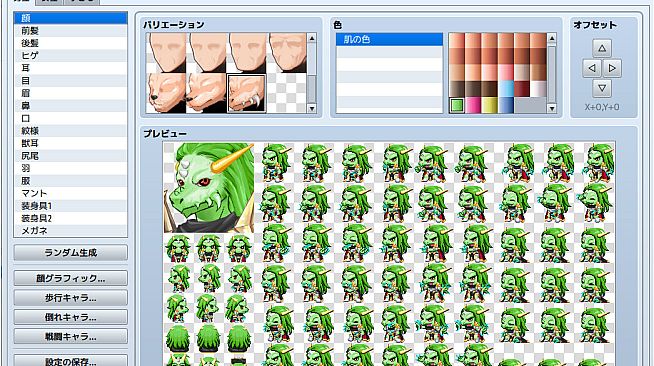The width and height of the screenshot is (654, 366).
Task: Click the 倒れキャラ... button
Action: (70, 317)
